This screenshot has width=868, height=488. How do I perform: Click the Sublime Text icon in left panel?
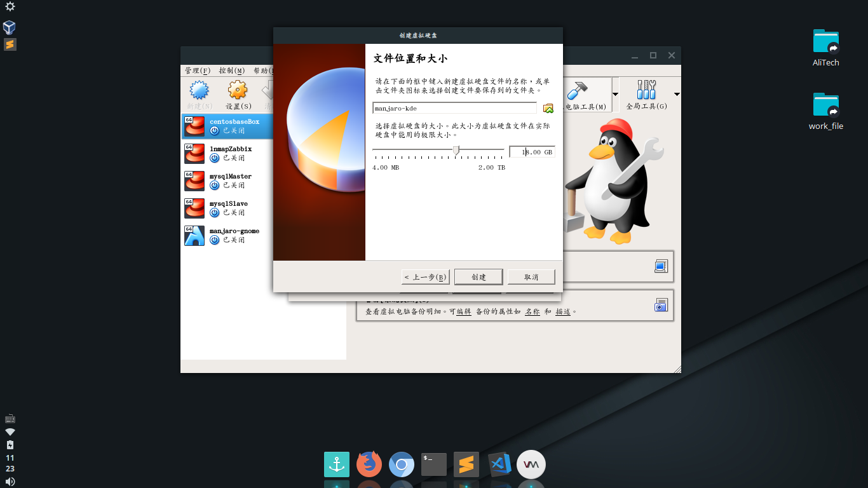pos(10,44)
